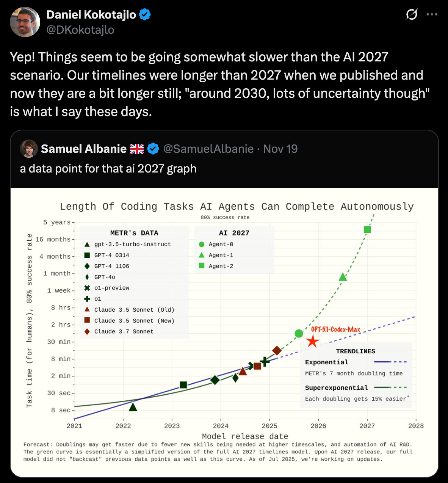Open the Grok explain icon
The image size is (448, 483).
[411, 15]
